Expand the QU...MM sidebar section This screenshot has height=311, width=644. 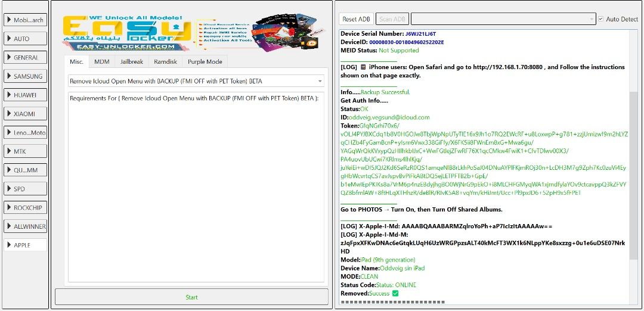[25, 170]
